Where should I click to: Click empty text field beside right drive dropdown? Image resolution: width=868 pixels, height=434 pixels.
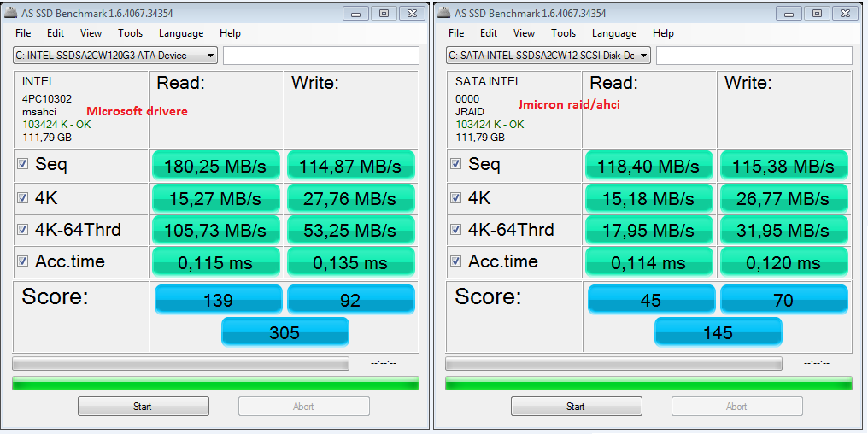pos(754,56)
